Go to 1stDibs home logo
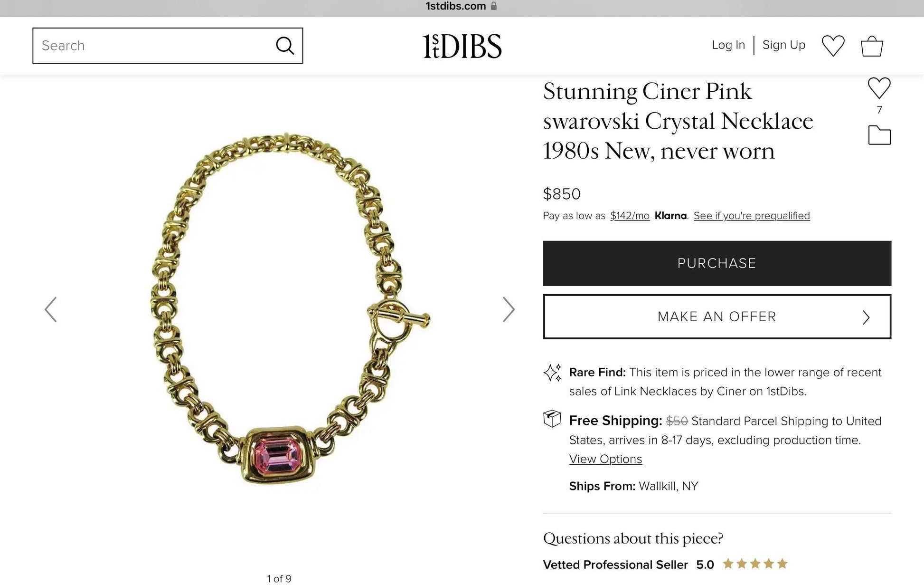The image size is (924, 585). point(462,46)
